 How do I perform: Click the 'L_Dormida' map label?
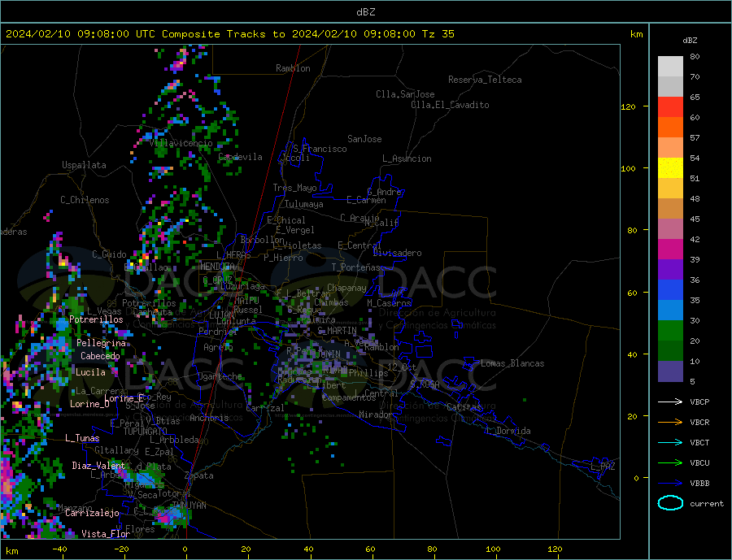(x=508, y=431)
